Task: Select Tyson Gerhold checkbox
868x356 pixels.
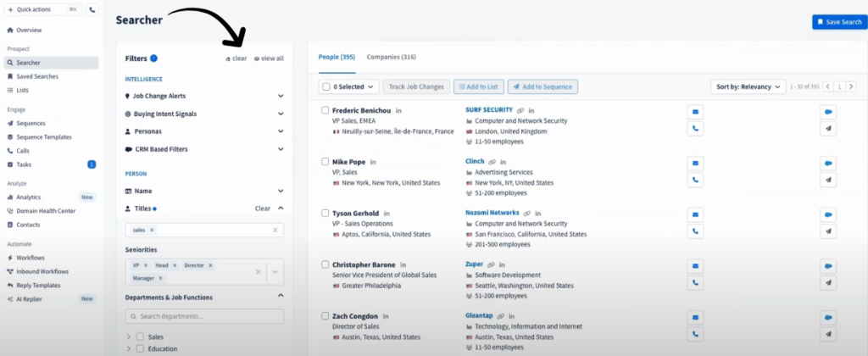Action: (x=325, y=213)
